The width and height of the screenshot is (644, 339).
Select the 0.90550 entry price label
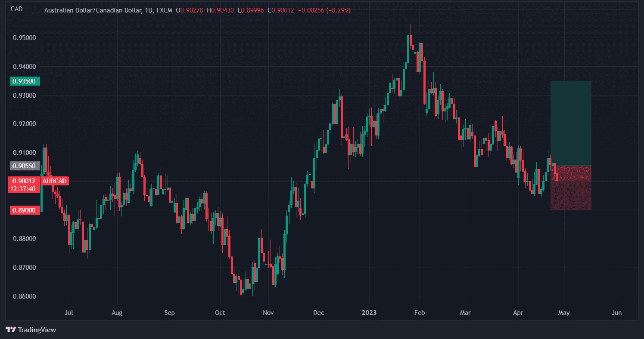click(25, 166)
